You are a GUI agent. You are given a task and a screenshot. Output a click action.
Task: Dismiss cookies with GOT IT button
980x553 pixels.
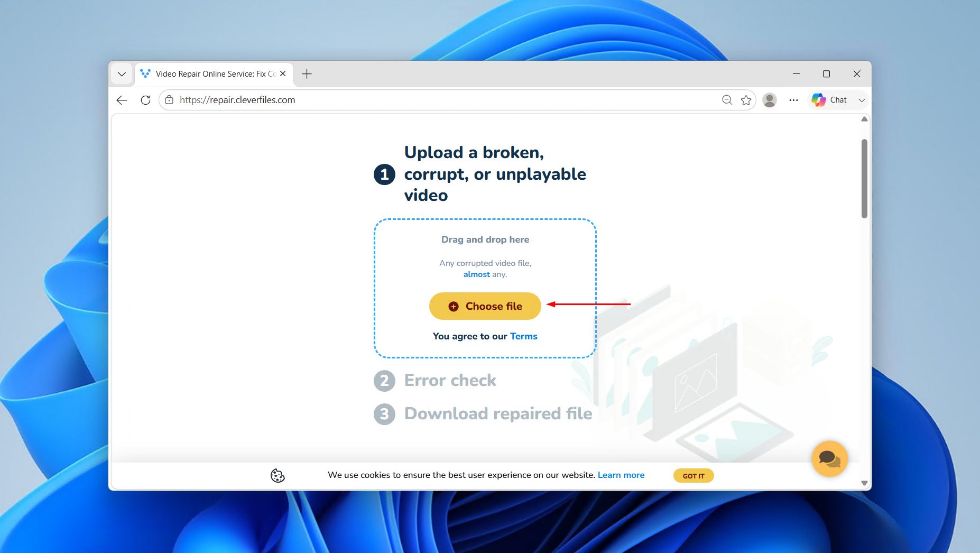694,476
